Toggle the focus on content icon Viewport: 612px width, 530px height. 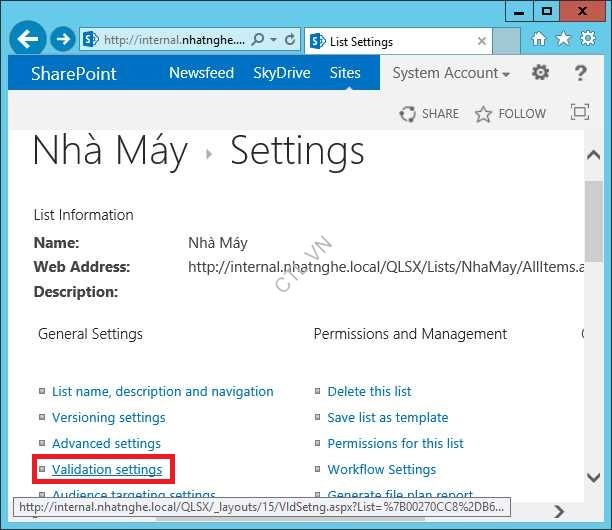click(579, 113)
